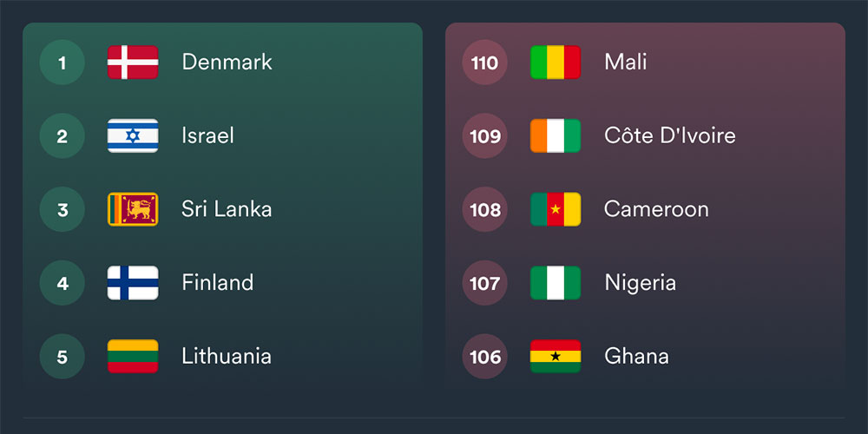Click the Mali flag icon
868x434 pixels.
click(556, 62)
